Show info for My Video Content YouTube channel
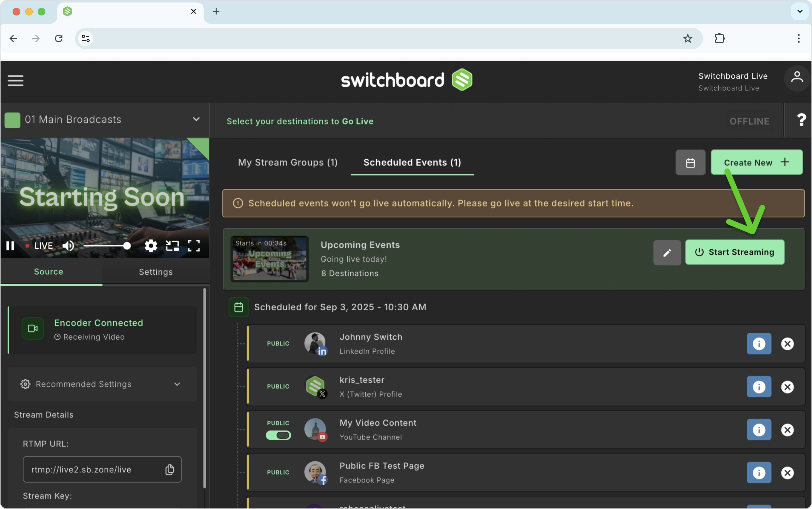This screenshot has height=509, width=812. (x=759, y=430)
